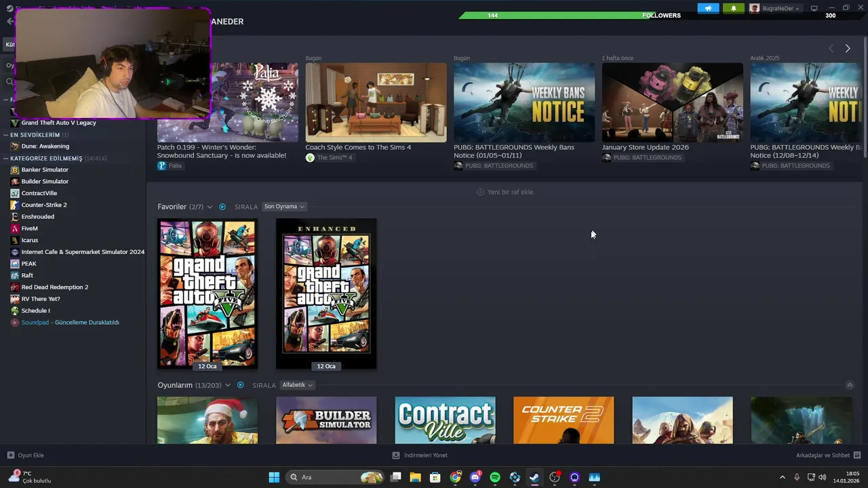Screen dimensions: 868x488
Task: Open Microsoft Store from taskbar
Action: pyautogui.click(x=435, y=477)
